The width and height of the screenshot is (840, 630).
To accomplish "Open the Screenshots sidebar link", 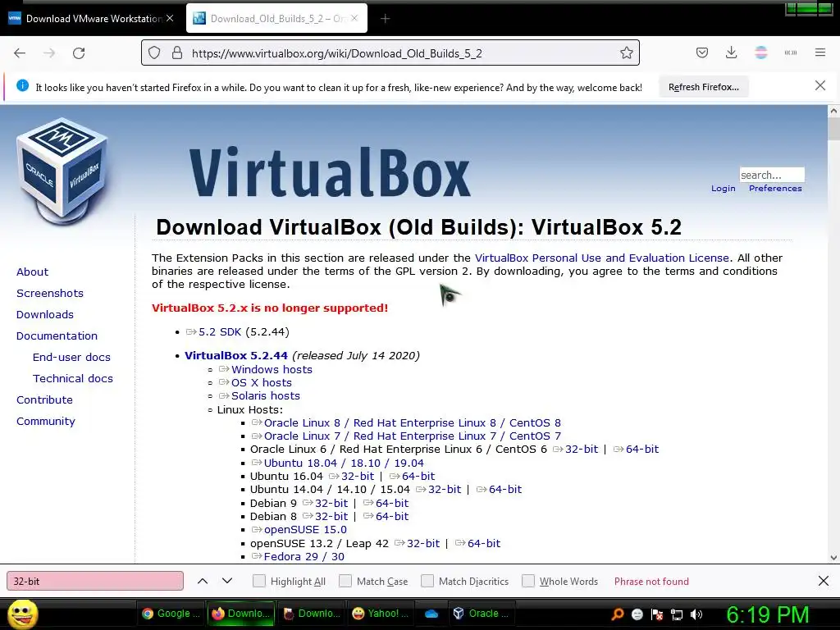I will pos(50,294).
